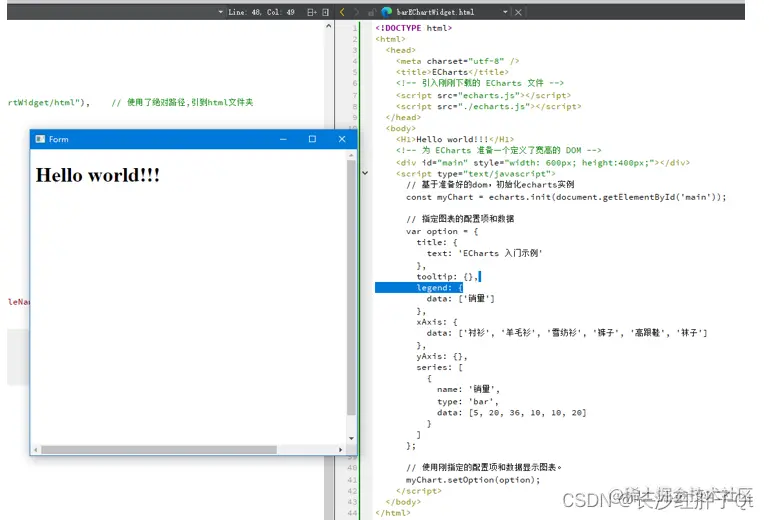Click the <!DOCTYPE html> line
The height and width of the screenshot is (520, 769).
click(413, 28)
